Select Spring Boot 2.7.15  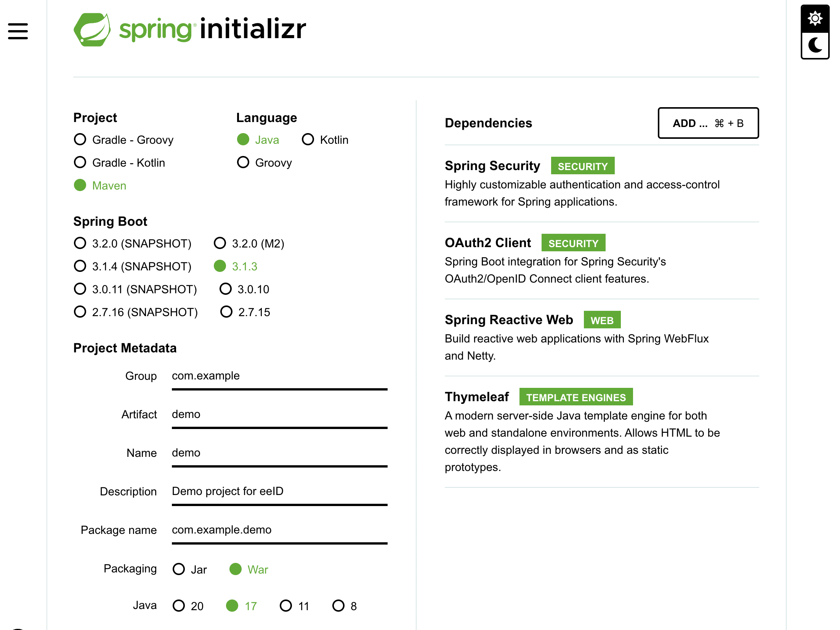pos(245,312)
